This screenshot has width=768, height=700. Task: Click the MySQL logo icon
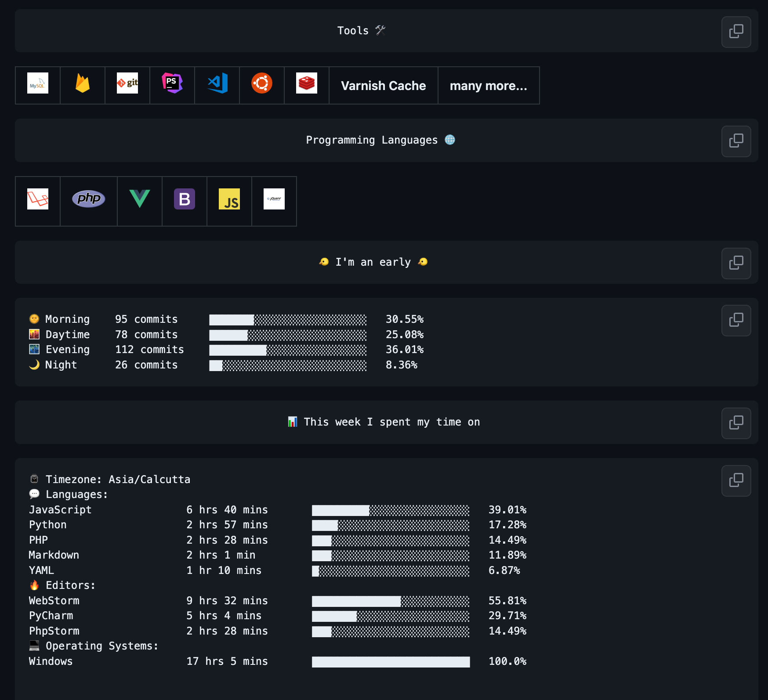[x=38, y=83]
